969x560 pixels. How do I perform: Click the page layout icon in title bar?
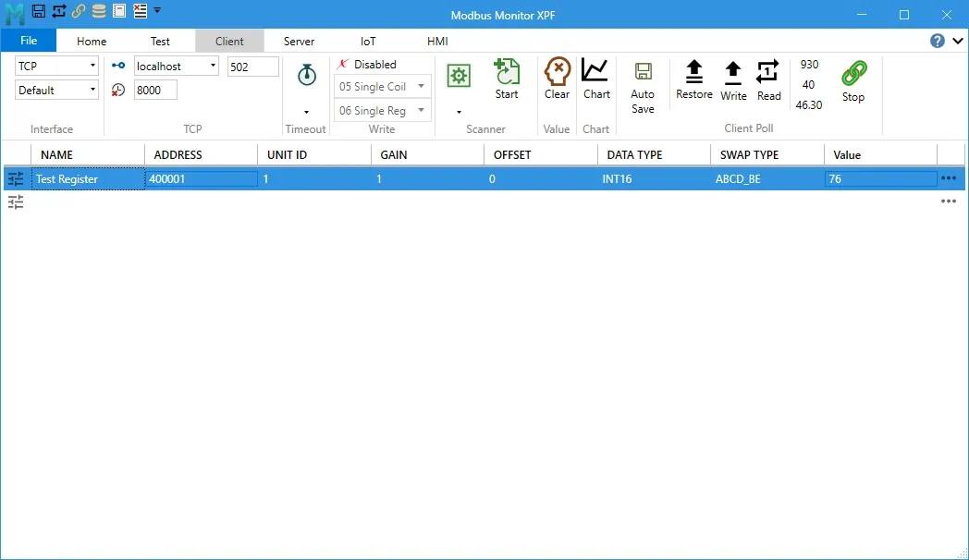click(119, 10)
